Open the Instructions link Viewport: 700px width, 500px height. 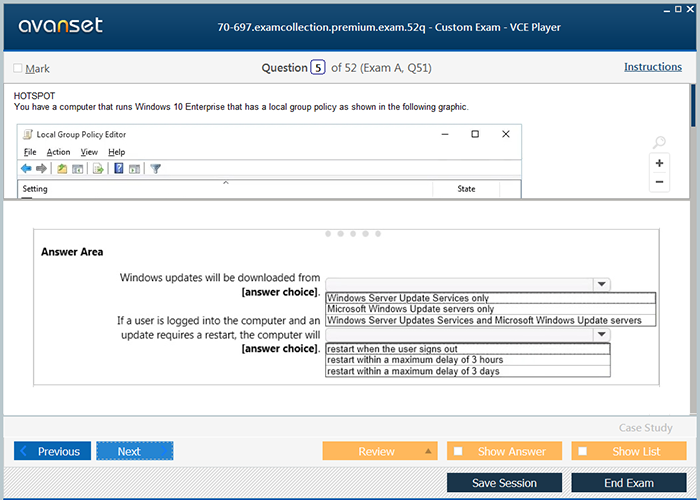(x=653, y=67)
